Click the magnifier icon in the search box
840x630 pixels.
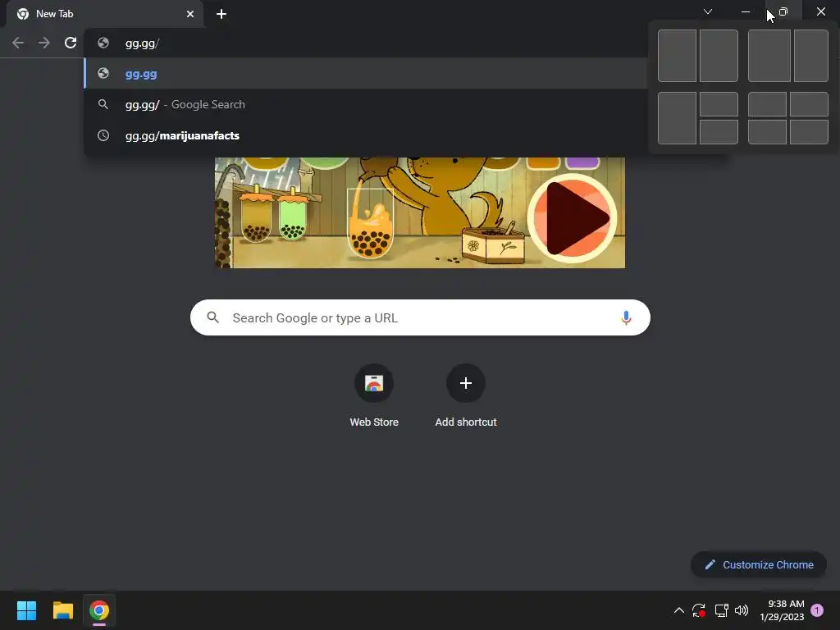tap(213, 317)
